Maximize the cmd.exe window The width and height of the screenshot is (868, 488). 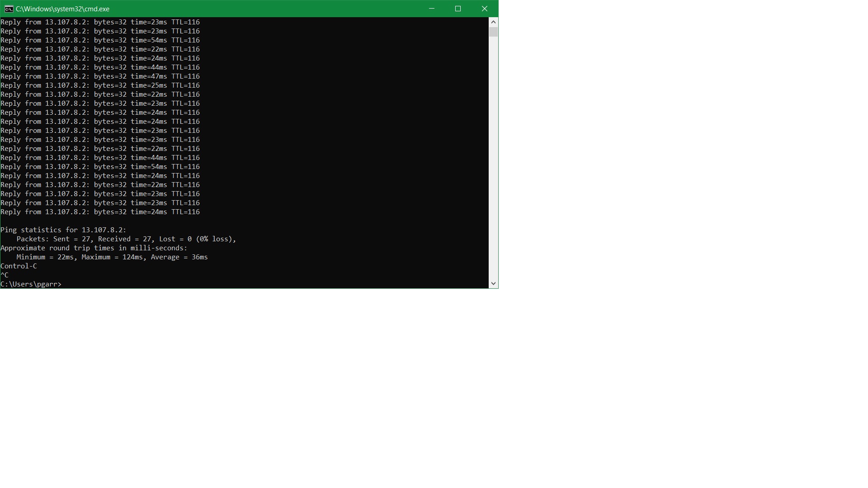pyautogui.click(x=458, y=9)
